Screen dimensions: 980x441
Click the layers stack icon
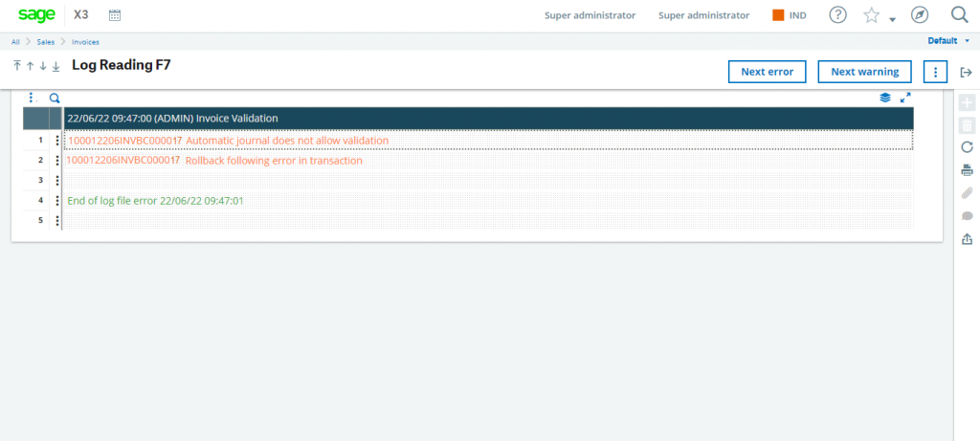point(885,98)
